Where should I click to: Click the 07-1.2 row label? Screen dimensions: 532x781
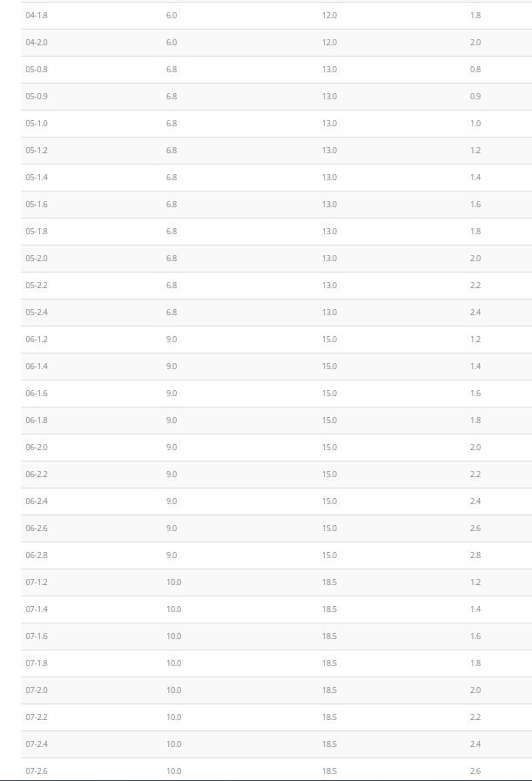click(37, 582)
